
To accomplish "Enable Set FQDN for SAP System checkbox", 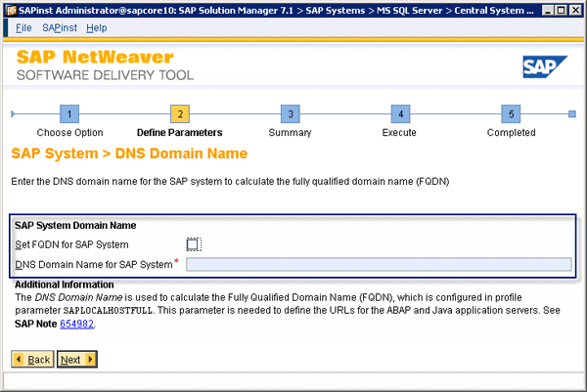I will (193, 244).
